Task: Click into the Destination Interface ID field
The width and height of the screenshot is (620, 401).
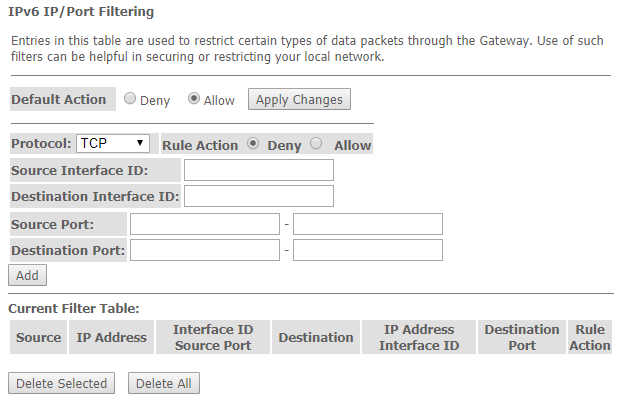Action: tap(258, 196)
